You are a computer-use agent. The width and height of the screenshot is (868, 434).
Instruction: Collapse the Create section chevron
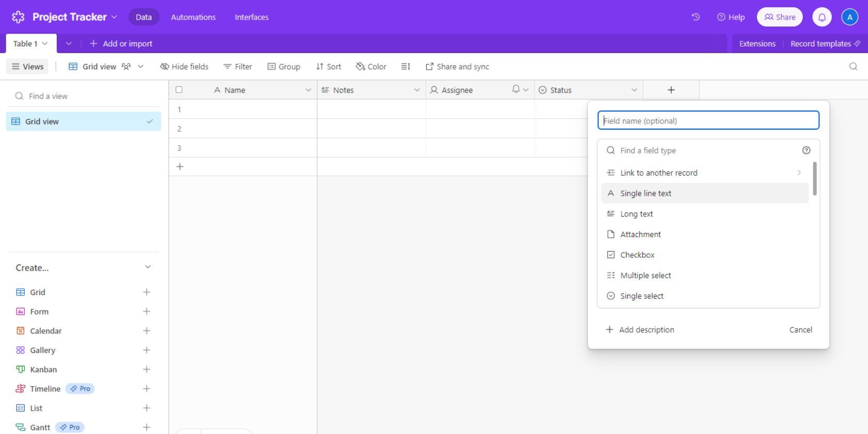point(148,267)
